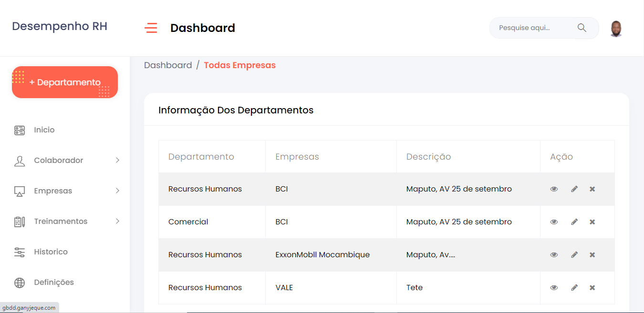View the ExxonMobil department entry
Viewport: 644px width, 313px height.
click(554, 255)
